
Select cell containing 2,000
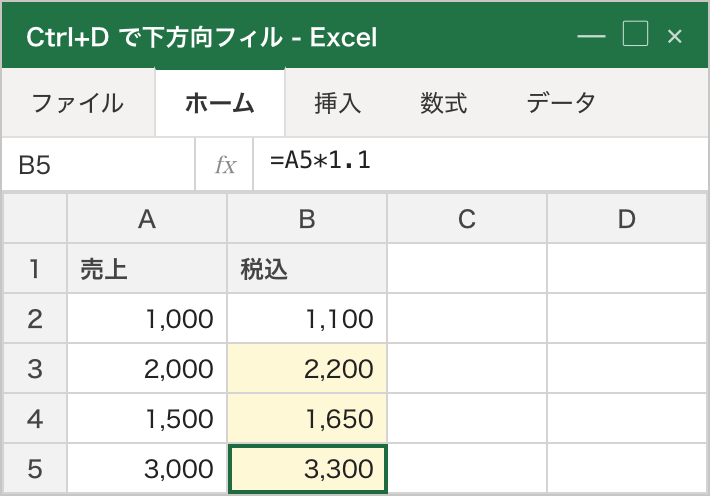pos(147,368)
